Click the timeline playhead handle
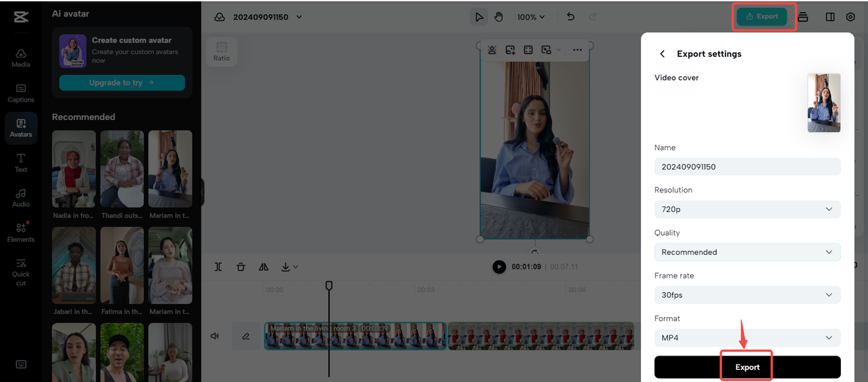The width and height of the screenshot is (868, 382). [329, 285]
